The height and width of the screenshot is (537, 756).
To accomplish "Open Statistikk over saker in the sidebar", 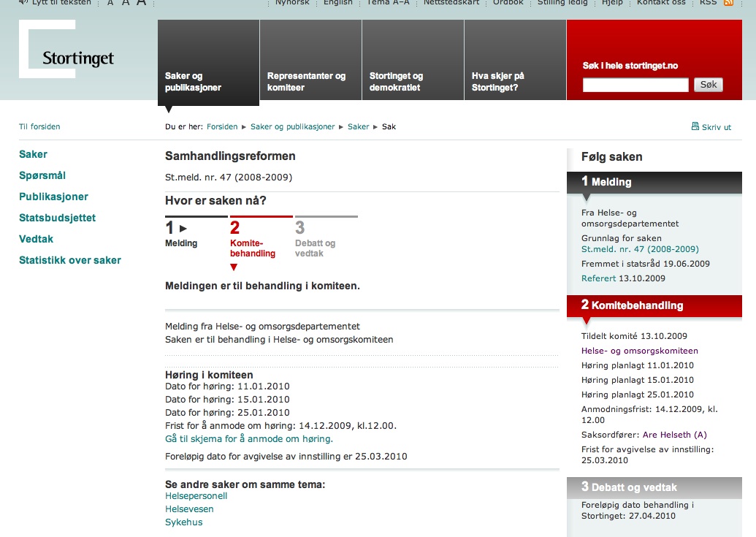I will point(70,260).
